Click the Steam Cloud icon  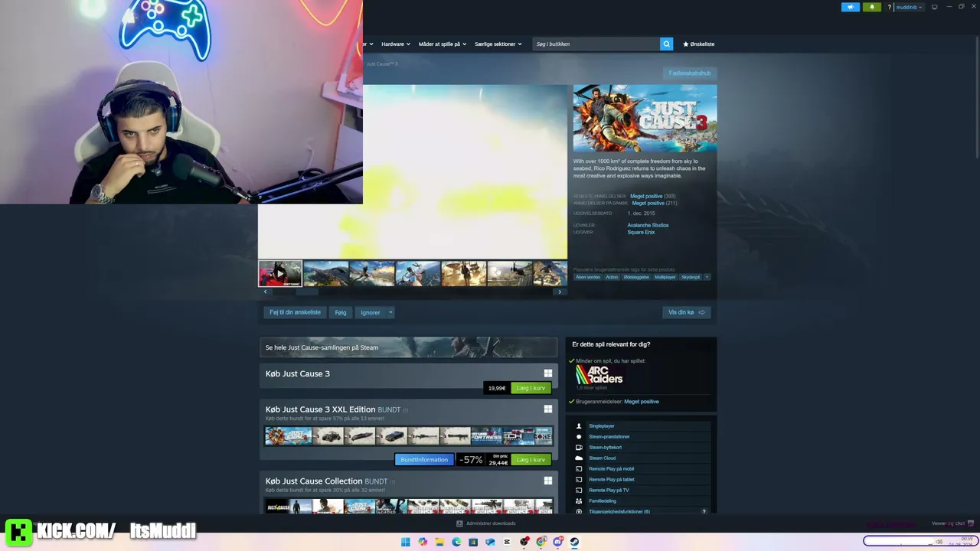click(x=579, y=458)
